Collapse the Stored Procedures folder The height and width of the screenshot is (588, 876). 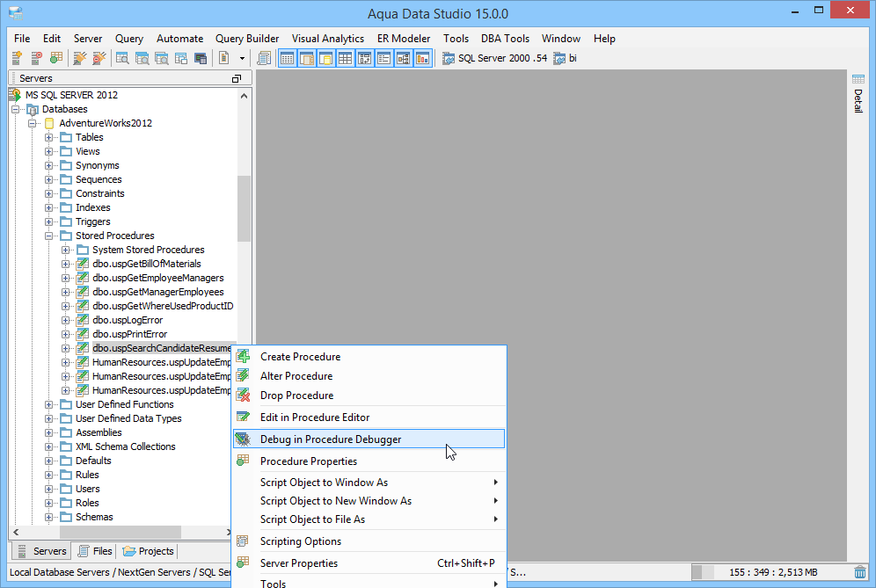pyautogui.click(x=49, y=236)
